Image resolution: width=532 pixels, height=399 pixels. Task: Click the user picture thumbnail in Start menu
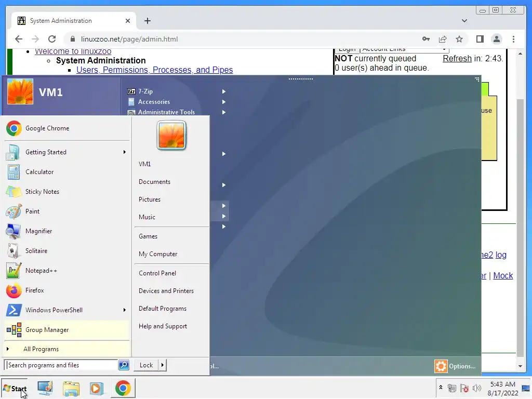click(171, 135)
